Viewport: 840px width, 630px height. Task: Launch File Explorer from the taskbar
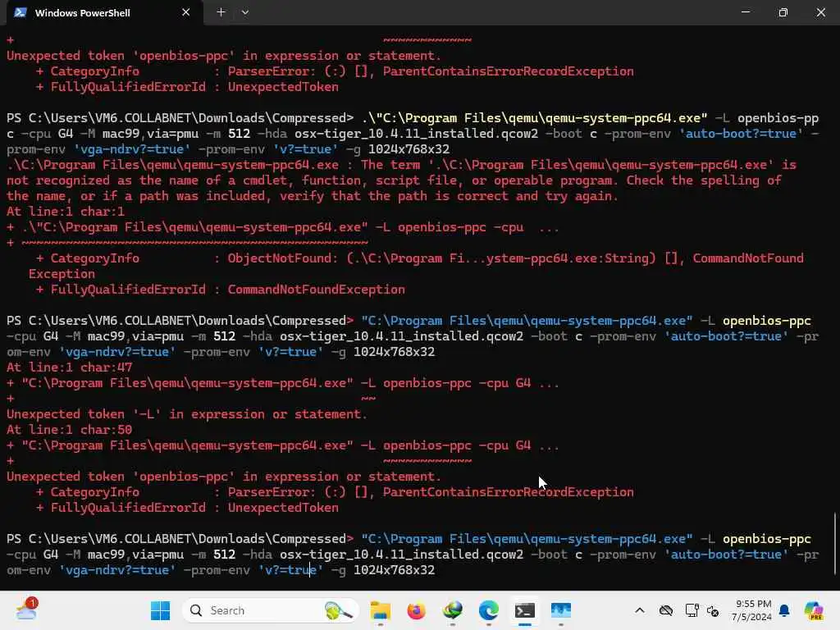click(x=381, y=610)
